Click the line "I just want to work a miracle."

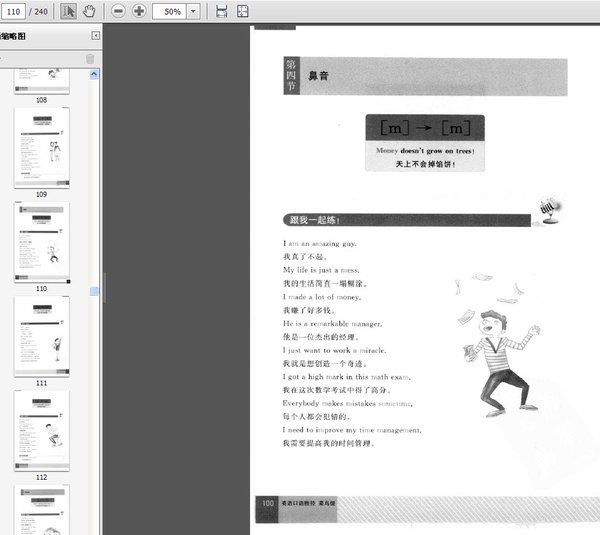[x=334, y=350]
